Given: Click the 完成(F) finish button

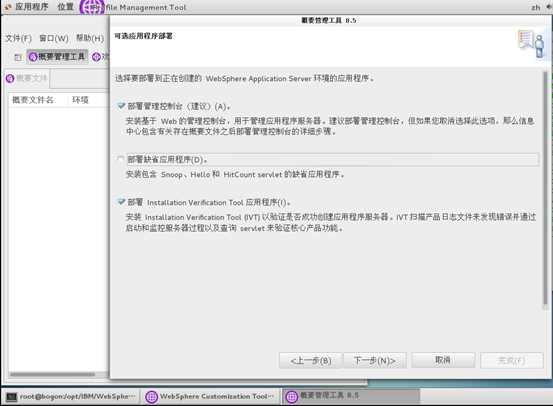Looking at the screenshot, I should (511, 360).
